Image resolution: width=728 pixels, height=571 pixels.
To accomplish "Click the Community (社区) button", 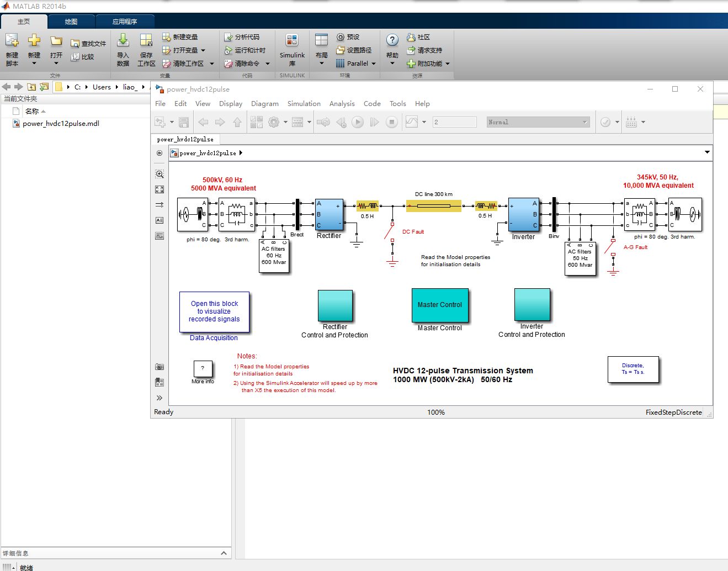I will [418, 37].
